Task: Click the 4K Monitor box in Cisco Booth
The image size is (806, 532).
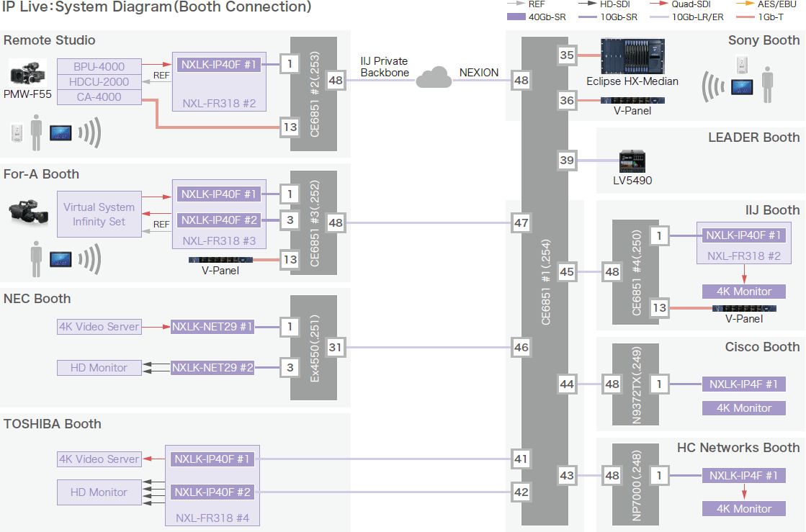Action: 743,408
